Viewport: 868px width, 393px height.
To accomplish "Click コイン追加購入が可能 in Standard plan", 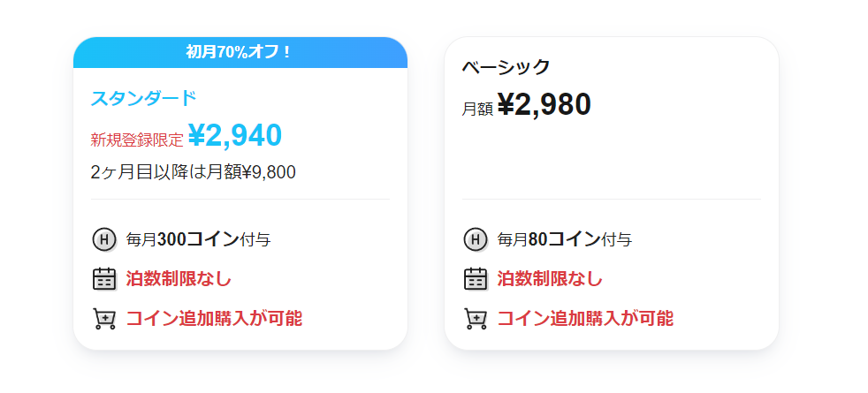I will [214, 319].
